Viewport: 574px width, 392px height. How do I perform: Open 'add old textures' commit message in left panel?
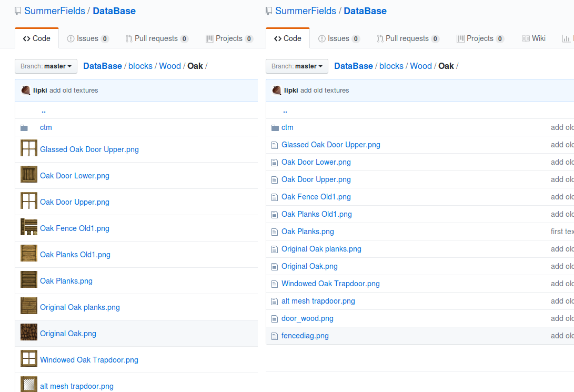point(74,91)
